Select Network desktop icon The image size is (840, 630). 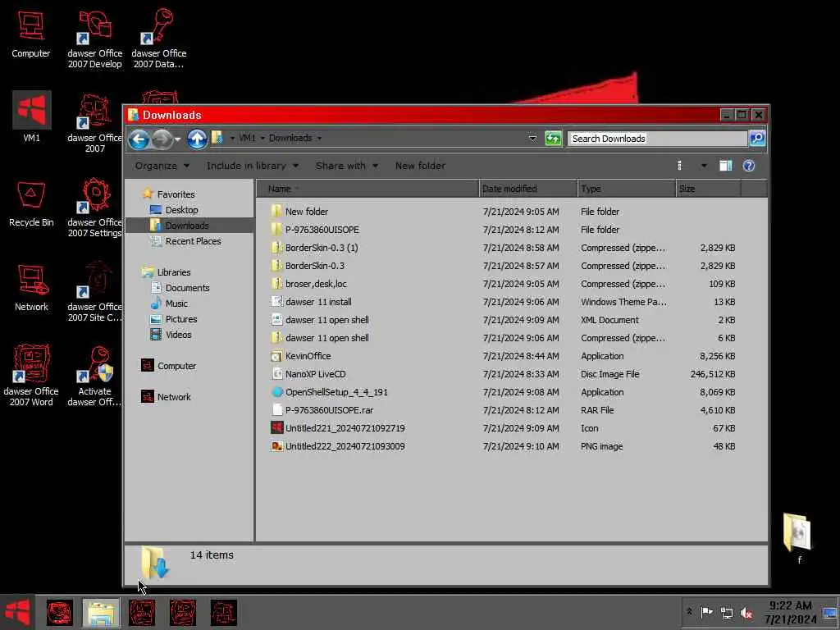[x=31, y=288]
